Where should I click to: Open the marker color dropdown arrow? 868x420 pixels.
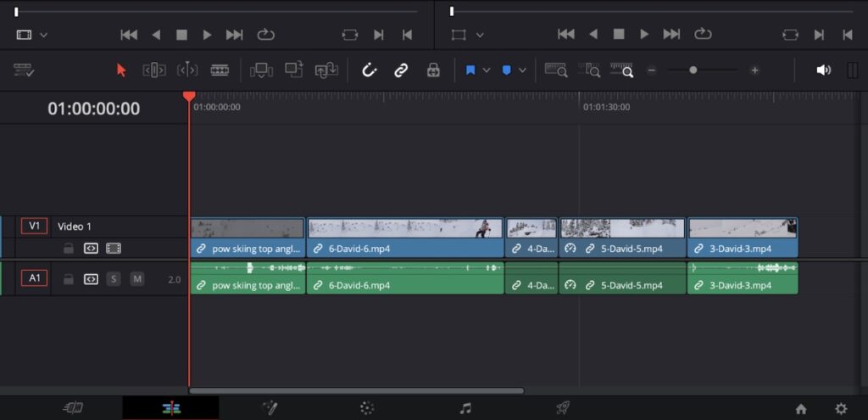[x=522, y=70]
